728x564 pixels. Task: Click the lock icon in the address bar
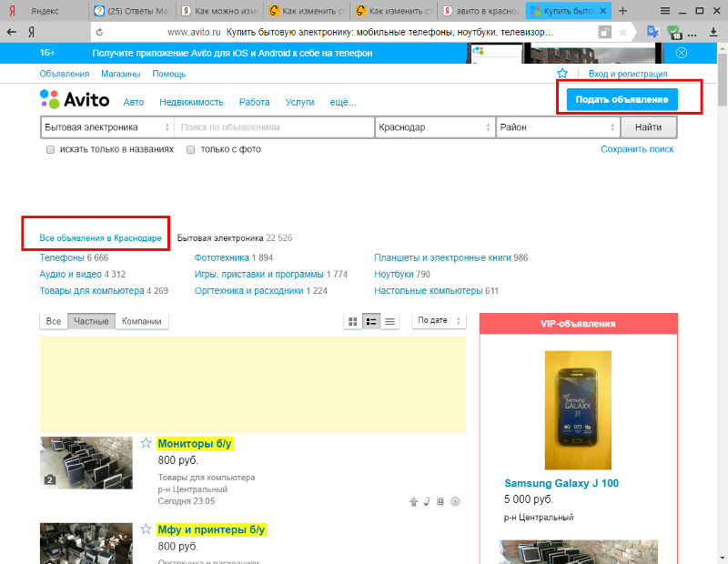pos(604,32)
